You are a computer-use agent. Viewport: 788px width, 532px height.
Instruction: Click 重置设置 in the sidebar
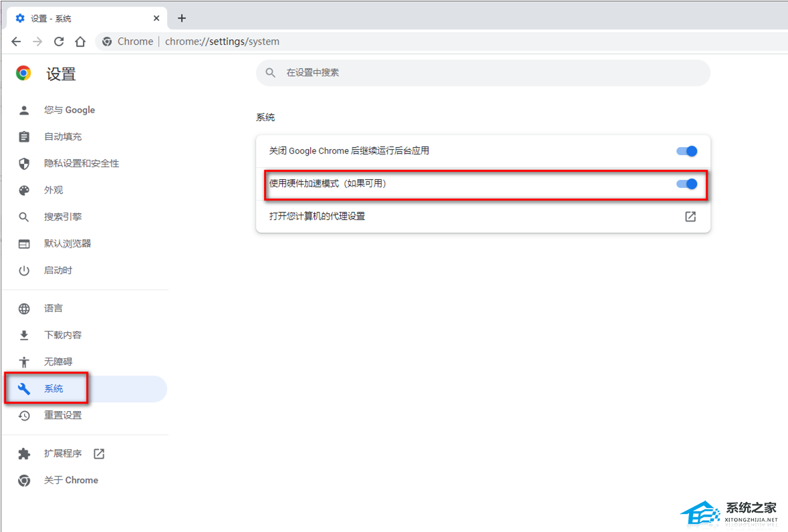(x=63, y=416)
